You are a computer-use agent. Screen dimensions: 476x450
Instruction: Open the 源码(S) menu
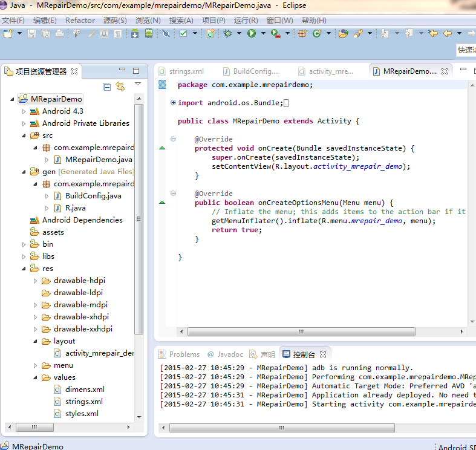(115, 21)
